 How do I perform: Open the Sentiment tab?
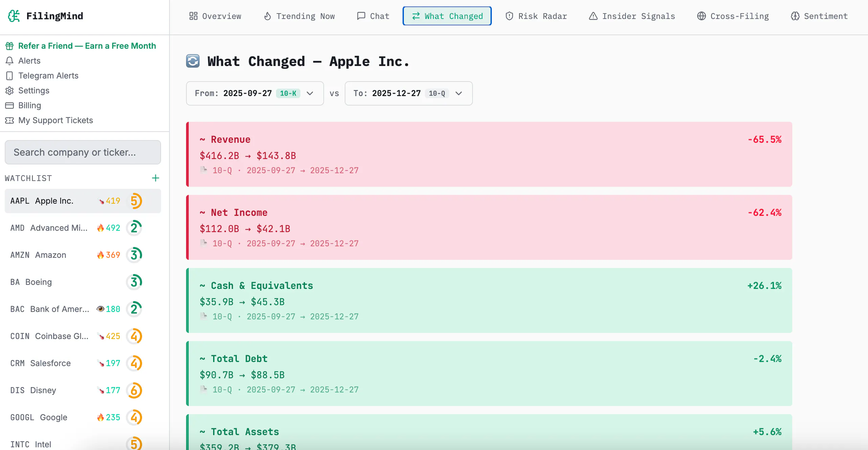[x=819, y=16]
